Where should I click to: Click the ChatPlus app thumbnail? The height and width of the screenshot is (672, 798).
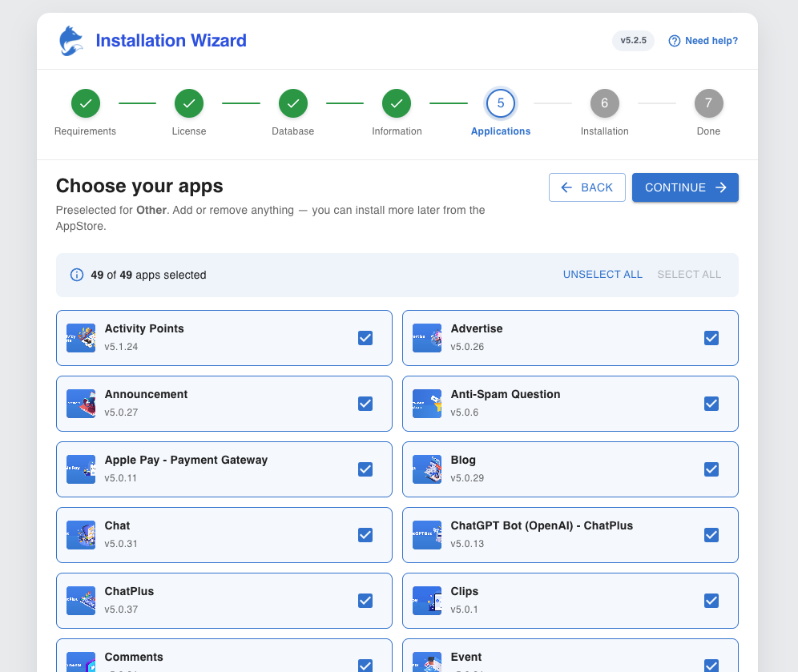pyautogui.click(x=81, y=600)
